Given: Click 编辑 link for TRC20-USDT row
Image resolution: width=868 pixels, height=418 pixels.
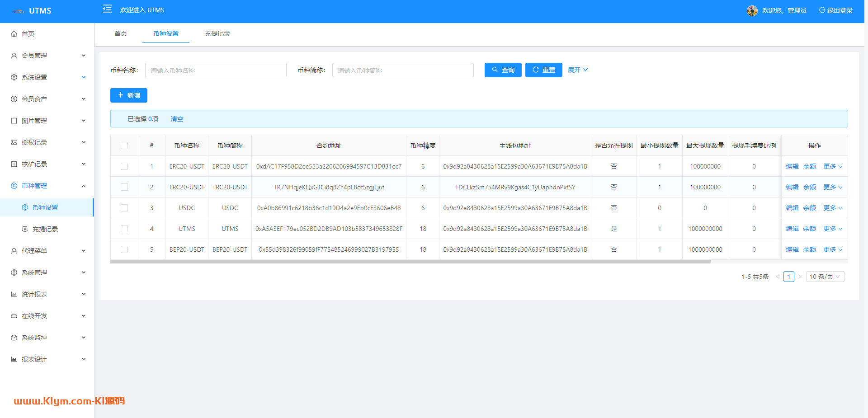Looking at the screenshot, I should point(792,187).
